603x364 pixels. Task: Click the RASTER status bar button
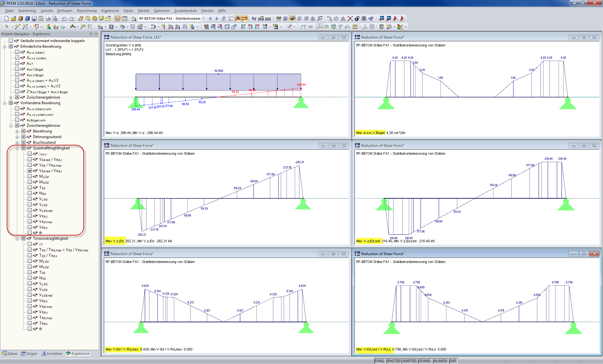(394, 361)
